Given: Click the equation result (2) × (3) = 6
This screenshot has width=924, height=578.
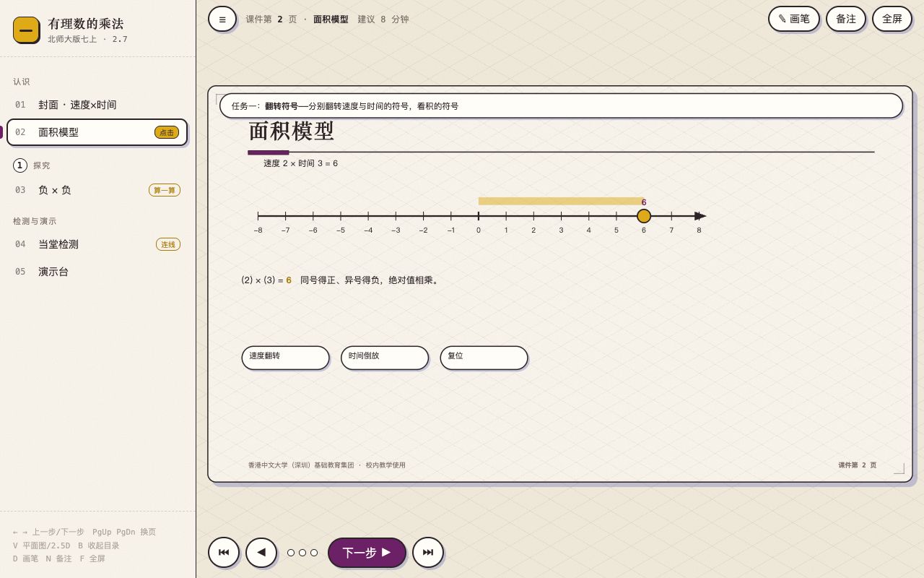Looking at the screenshot, I should click(x=266, y=280).
